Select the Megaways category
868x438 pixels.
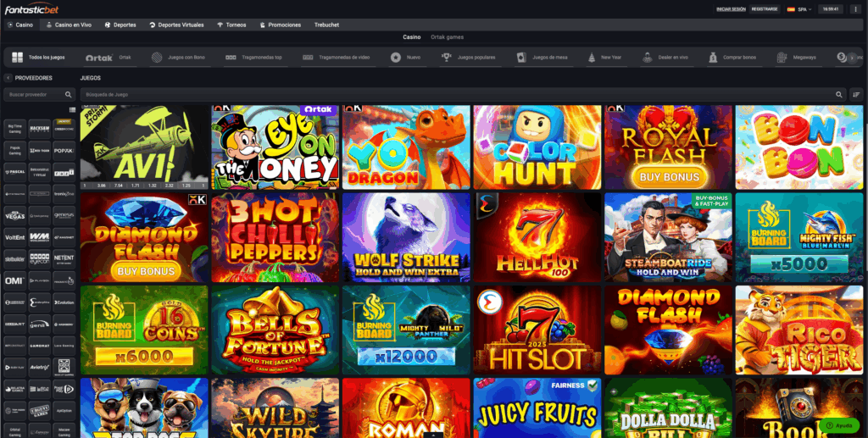797,58
